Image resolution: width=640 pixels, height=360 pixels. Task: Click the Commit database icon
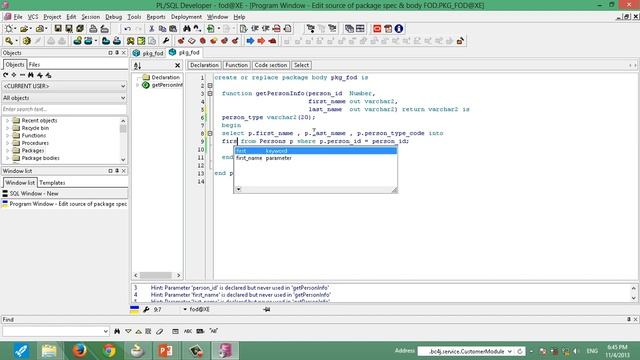click(51, 41)
